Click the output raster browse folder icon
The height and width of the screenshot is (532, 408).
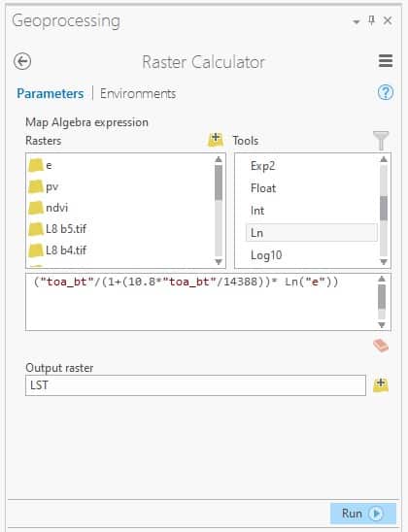pos(381,385)
